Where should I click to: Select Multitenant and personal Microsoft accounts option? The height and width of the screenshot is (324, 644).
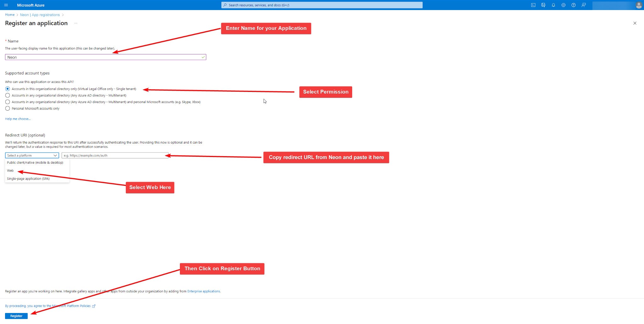(x=8, y=102)
